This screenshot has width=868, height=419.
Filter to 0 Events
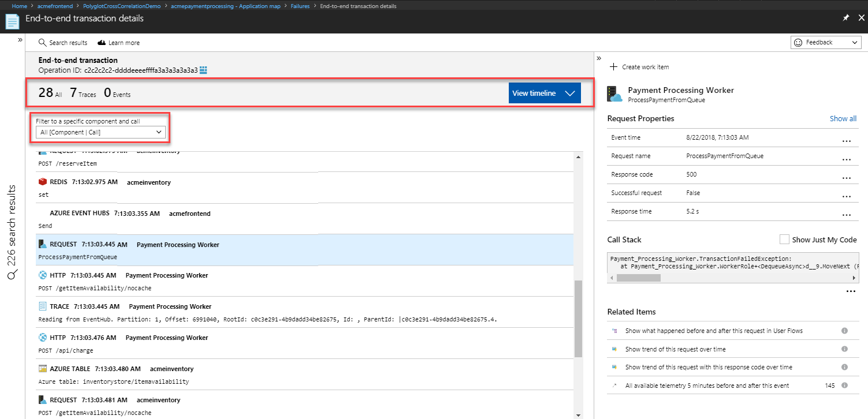point(117,93)
